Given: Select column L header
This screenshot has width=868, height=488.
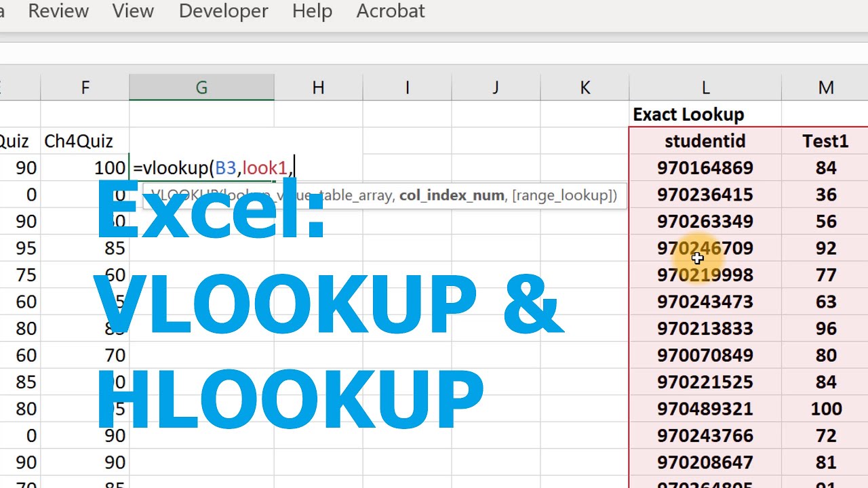Looking at the screenshot, I should (705, 87).
